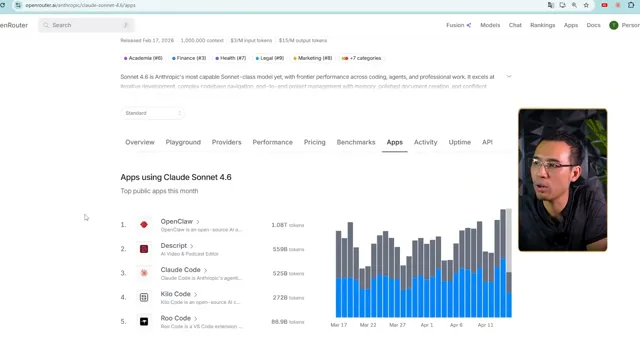Viewport: 640px width, 360px height.
Task: Click the 'Apr 1' chart axis label
Action: [427, 325]
